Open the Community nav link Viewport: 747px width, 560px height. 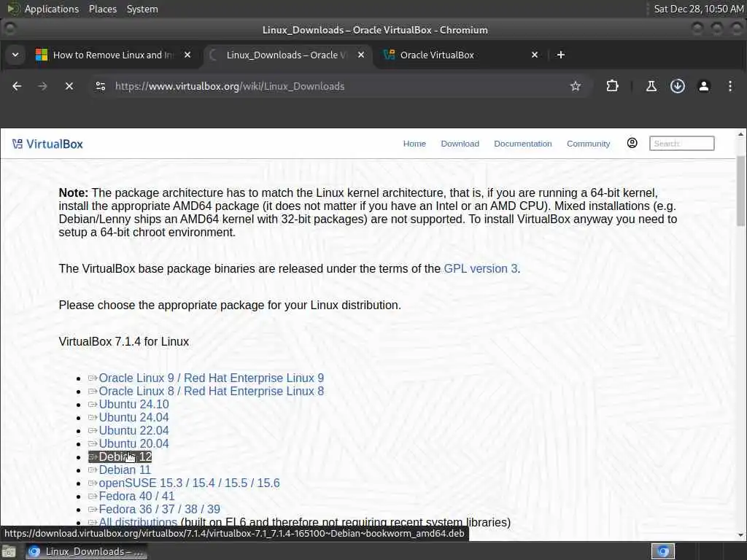coord(588,144)
